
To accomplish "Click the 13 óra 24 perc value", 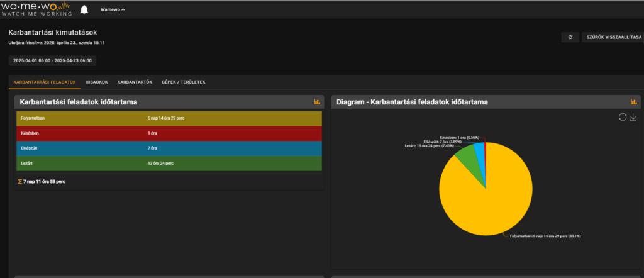I will pos(160,164).
